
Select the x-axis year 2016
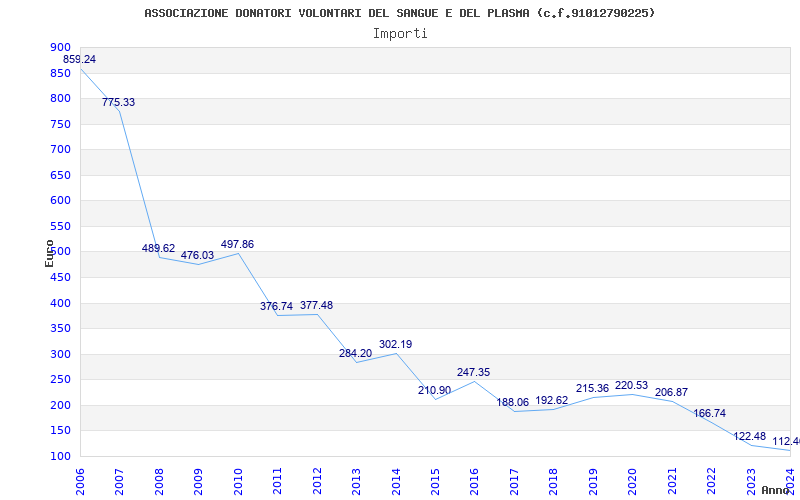[474, 481]
